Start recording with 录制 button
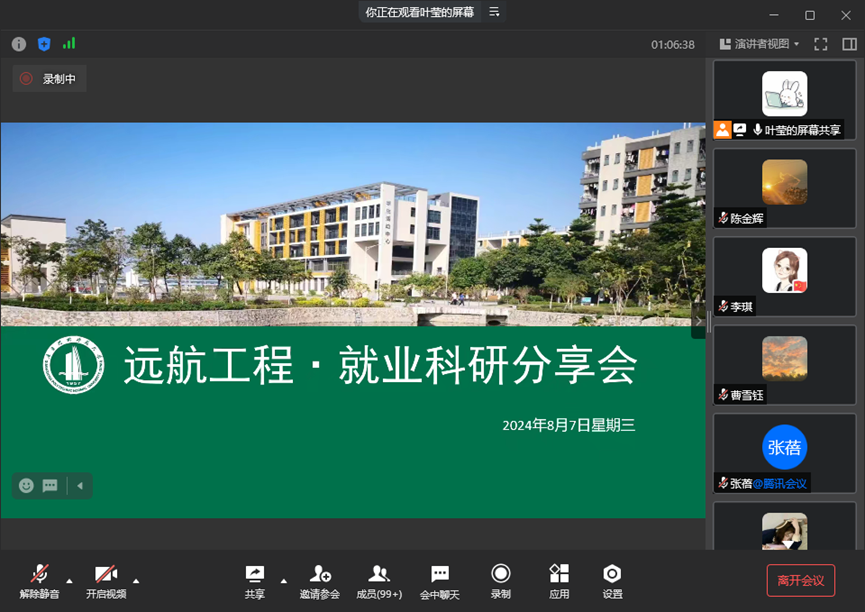This screenshot has height=612, width=865. 501,581
